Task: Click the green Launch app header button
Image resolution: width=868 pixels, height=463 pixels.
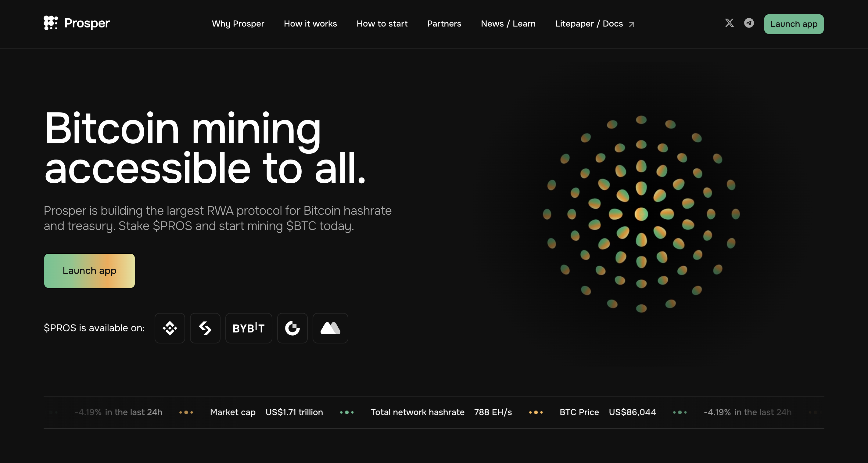Action: 794,24
